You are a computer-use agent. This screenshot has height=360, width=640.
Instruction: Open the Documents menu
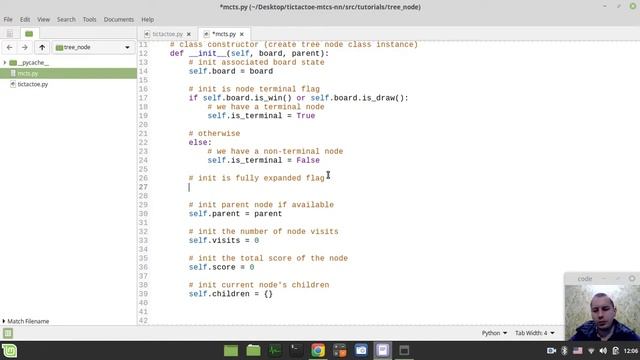click(x=118, y=20)
